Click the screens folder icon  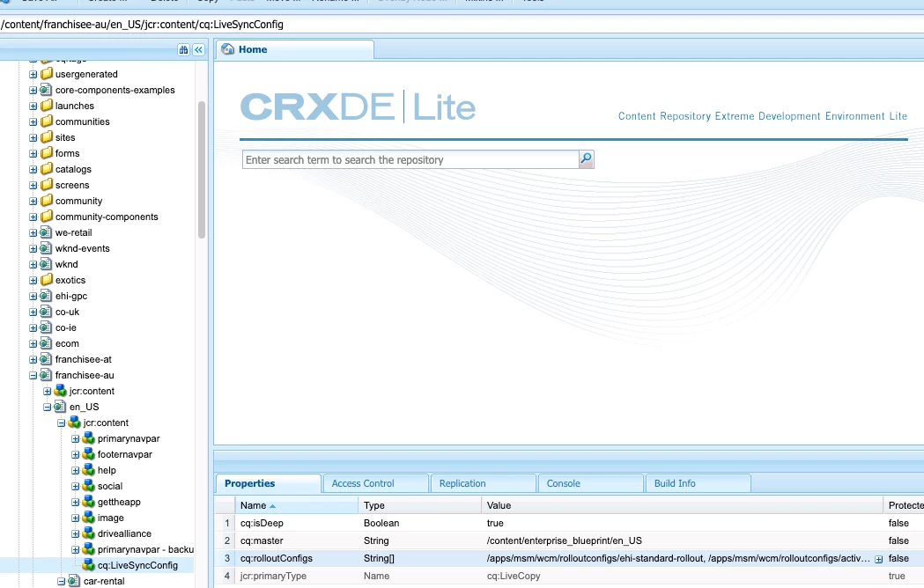pyautogui.click(x=47, y=185)
